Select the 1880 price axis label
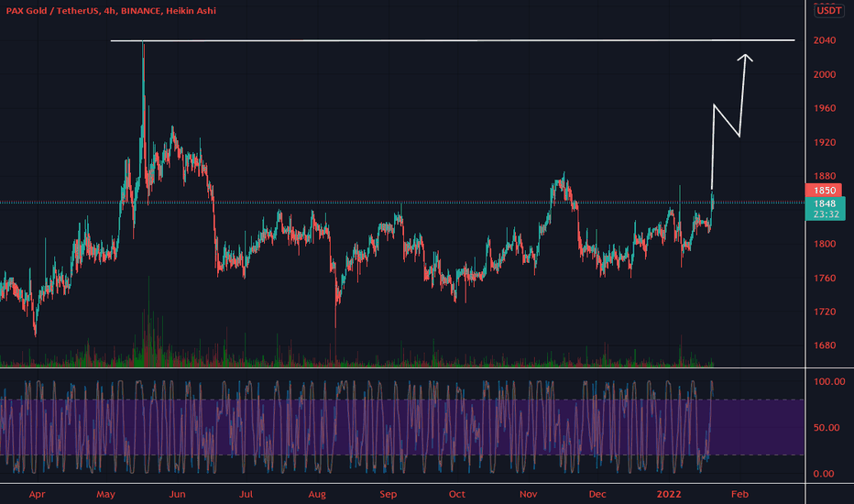Image resolution: width=854 pixels, height=504 pixels. pos(824,176)
